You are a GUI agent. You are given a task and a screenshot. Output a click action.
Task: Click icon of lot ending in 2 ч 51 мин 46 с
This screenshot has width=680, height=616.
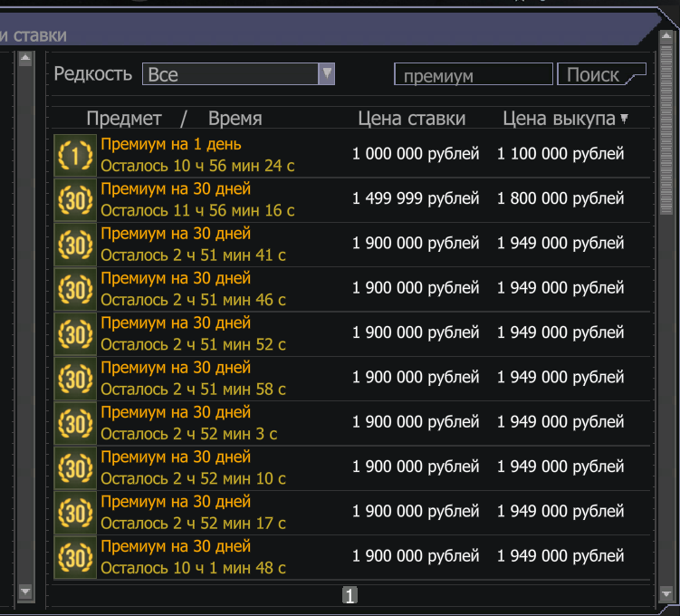pyautogui.click(x=75, y=289)
